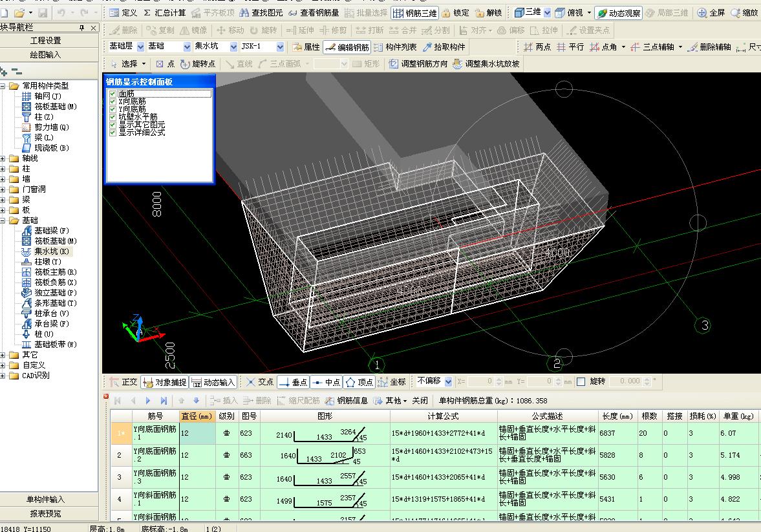Viewport: 761px width, 532px height.
Task: Open 三点辅轴 dropdown arrow
Action: coord(680,47)
